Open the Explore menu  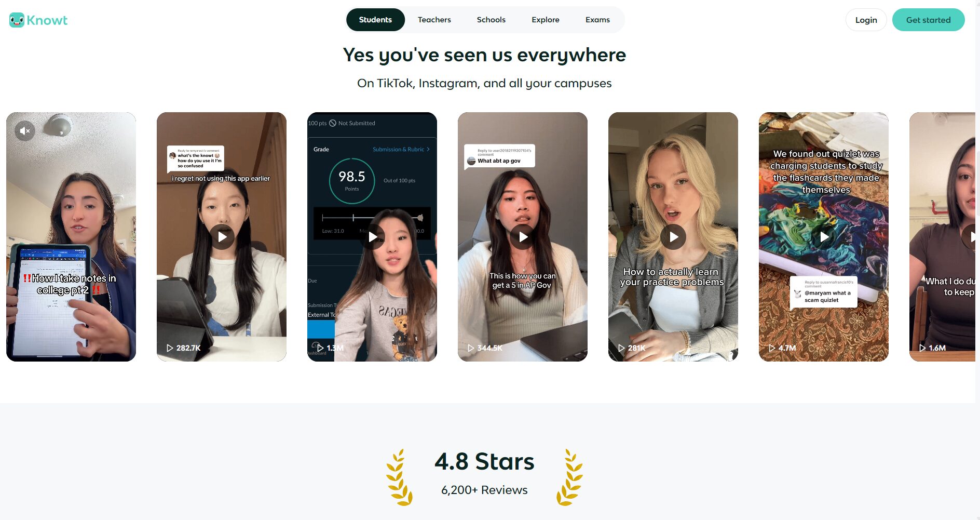point(546,20)
